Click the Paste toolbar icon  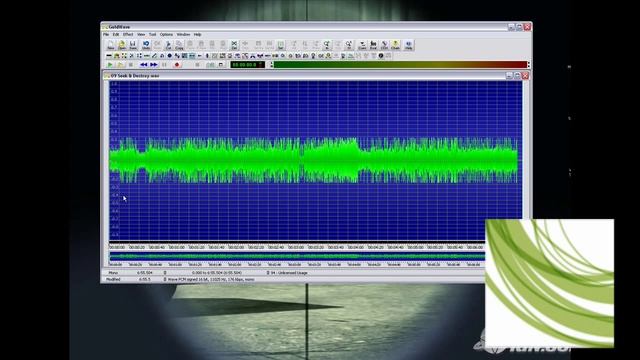point(190,45)
